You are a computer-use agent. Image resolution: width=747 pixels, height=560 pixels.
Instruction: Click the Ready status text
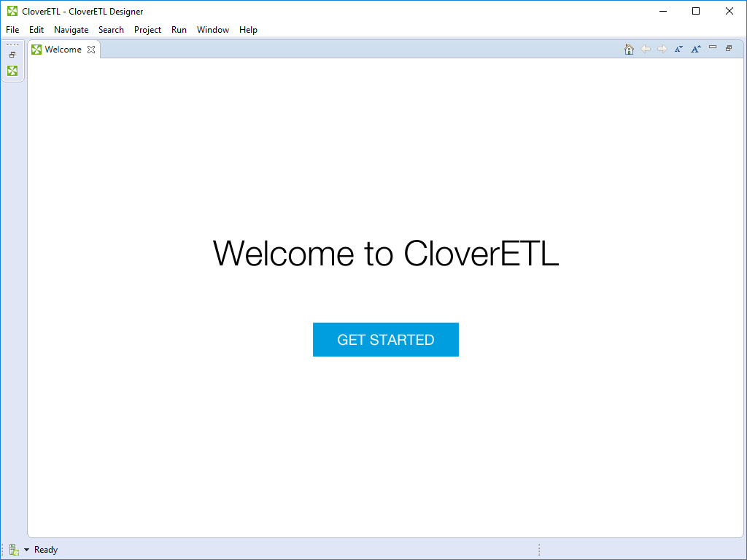(x=46, y=550)
